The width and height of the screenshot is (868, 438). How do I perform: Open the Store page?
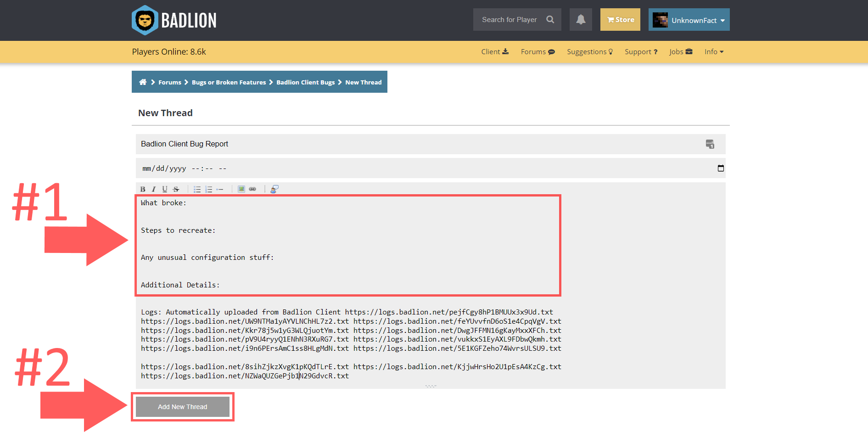tap(620, 20)
